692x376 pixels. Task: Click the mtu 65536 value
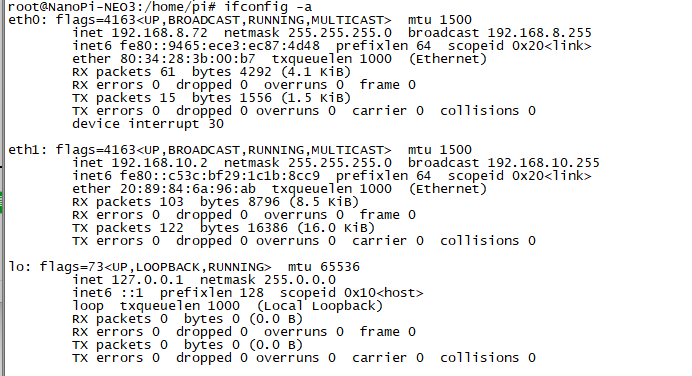(x=324, y=267)
